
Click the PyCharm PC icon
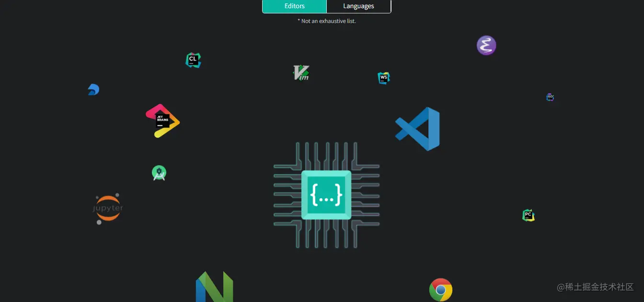point(528,215)
